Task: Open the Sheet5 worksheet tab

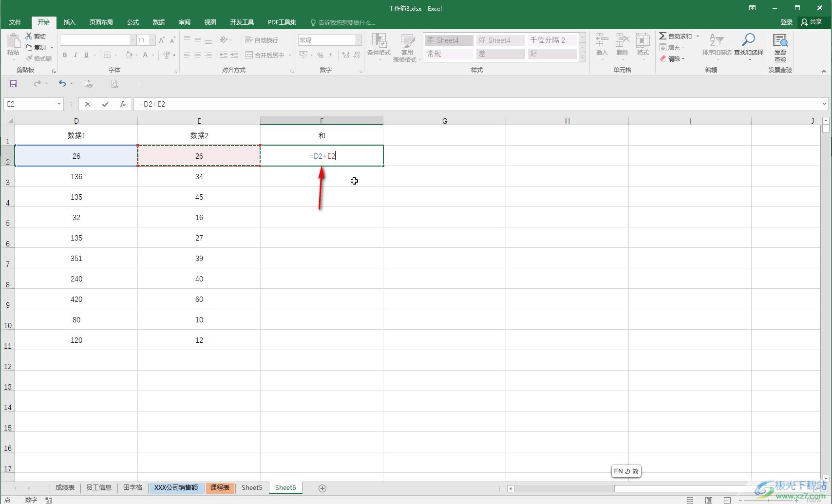Action: 252,487
